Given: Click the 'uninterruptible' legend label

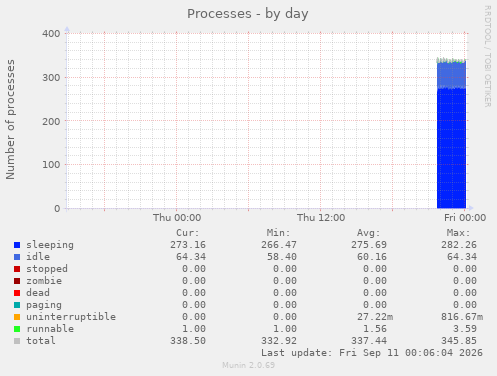Looking at the screenshot, I should (x=71, y=317).
